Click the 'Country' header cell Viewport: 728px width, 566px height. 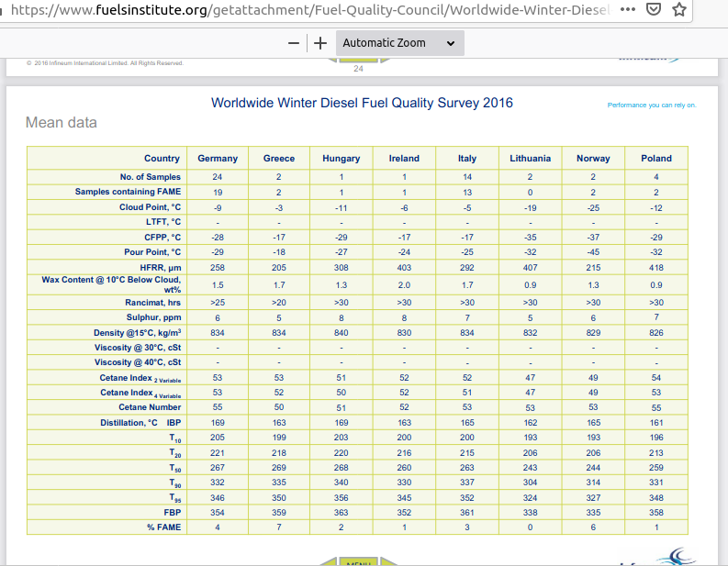[x=162, y=158]
